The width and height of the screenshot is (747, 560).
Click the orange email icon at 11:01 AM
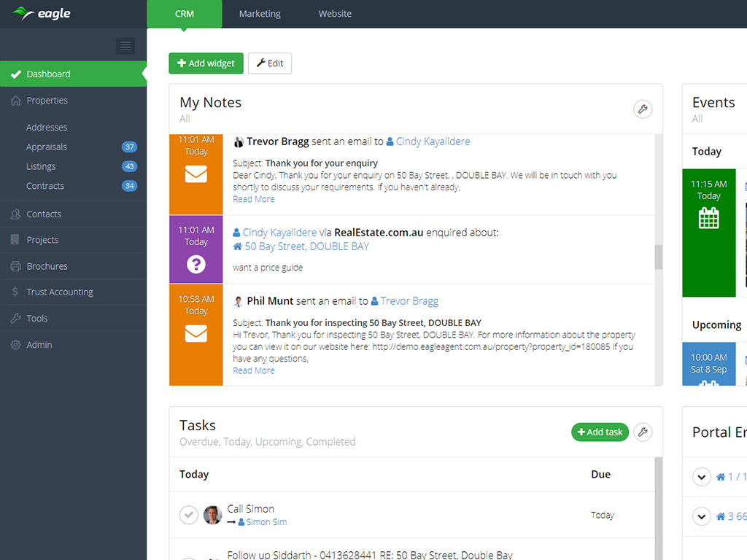[196, 174]
